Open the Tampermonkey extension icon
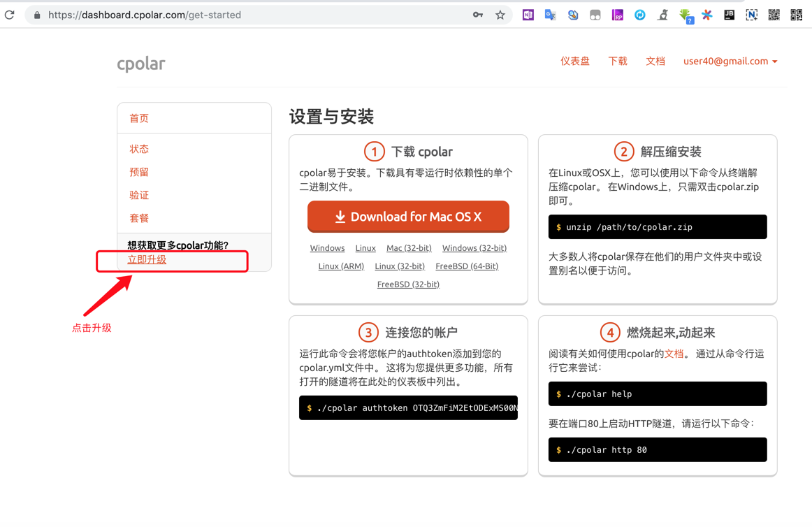 tap(595, 15)
